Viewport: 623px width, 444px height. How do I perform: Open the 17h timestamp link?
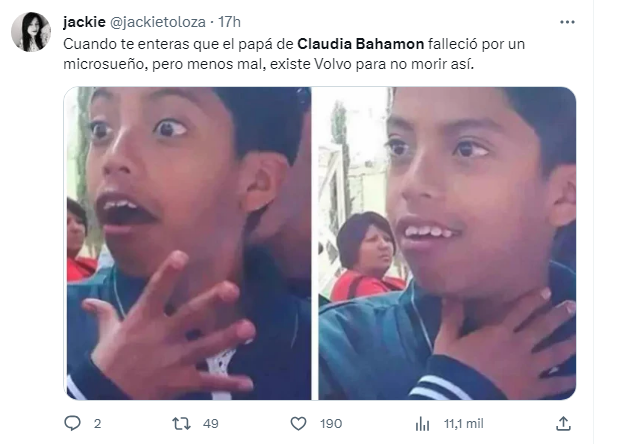pyautogui.click(x=229, y=22)
